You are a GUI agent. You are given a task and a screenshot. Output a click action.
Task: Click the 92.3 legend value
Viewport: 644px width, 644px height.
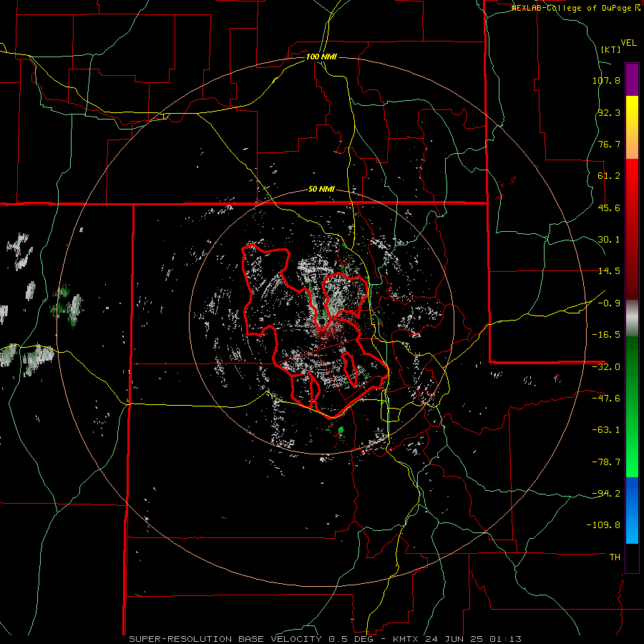click(609, 112)
